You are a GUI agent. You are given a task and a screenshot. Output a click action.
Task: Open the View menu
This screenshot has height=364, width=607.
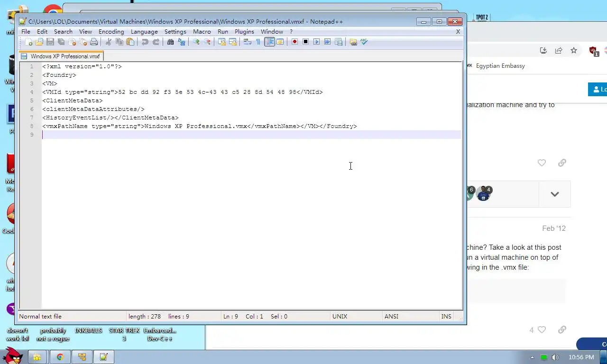pos(85,31)
